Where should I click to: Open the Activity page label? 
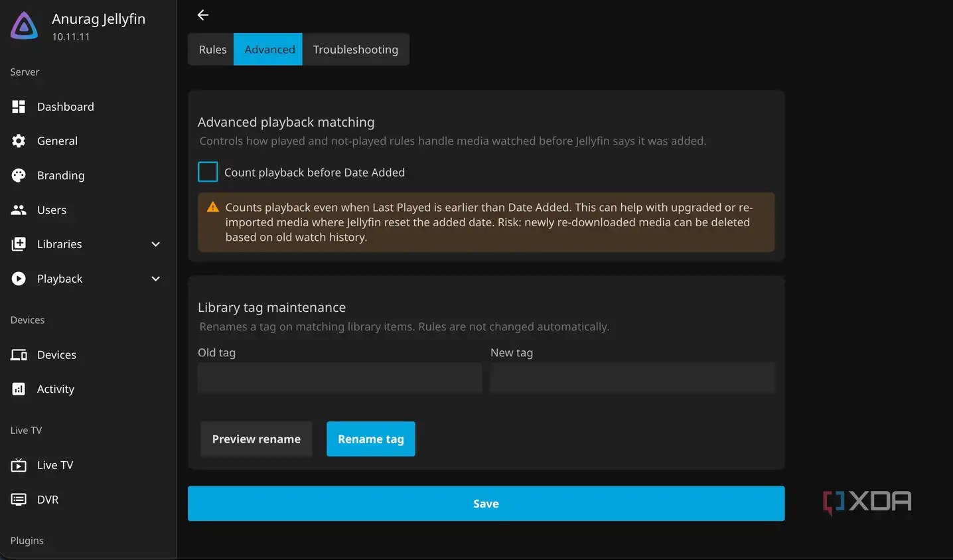(56, 389)
